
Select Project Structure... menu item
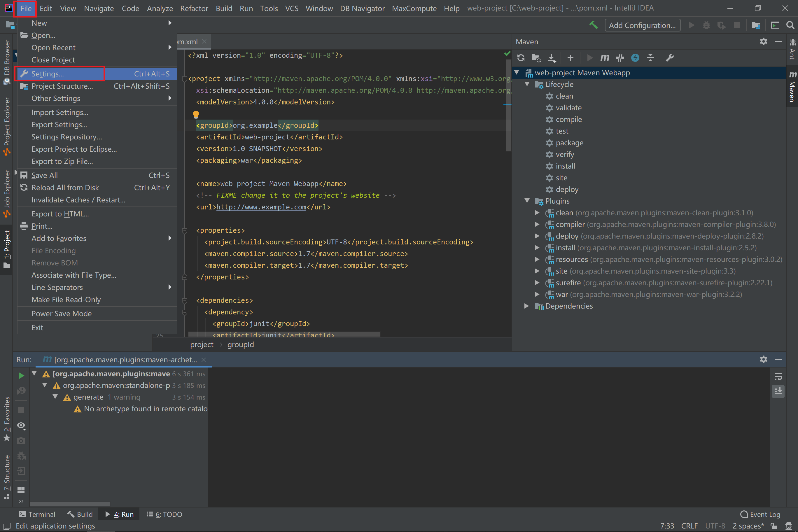tap(62, 86)
